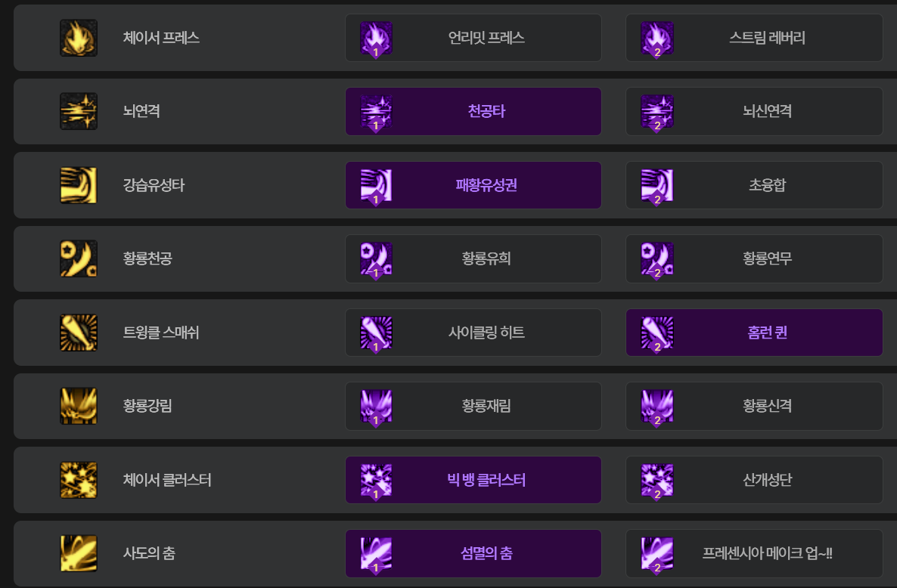This screenshot has height=588, width=897.
Task: Click the 체이서 프레스 skill icon
Action: tap(79, 38)
